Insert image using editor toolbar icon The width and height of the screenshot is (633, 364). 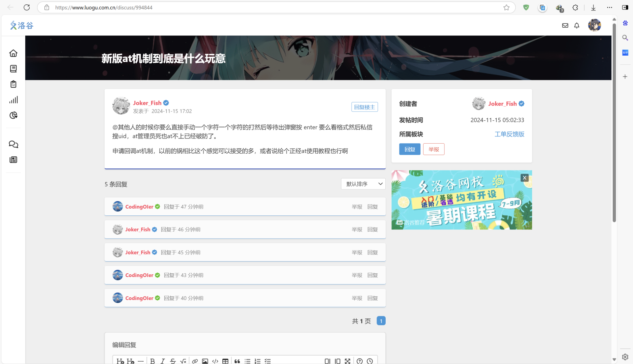(x=205, y=361)
